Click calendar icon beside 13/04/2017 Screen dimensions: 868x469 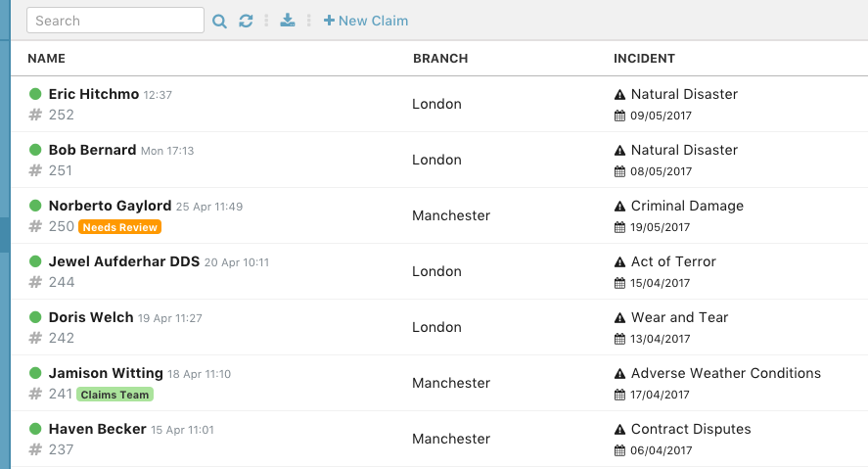620,339
